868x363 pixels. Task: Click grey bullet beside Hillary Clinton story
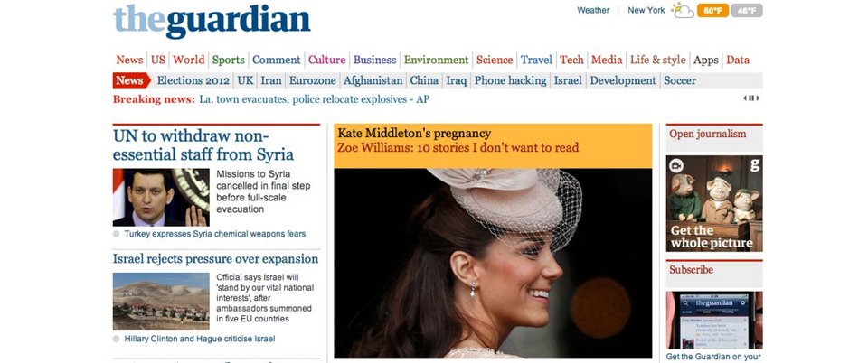(x=117, y=339)
